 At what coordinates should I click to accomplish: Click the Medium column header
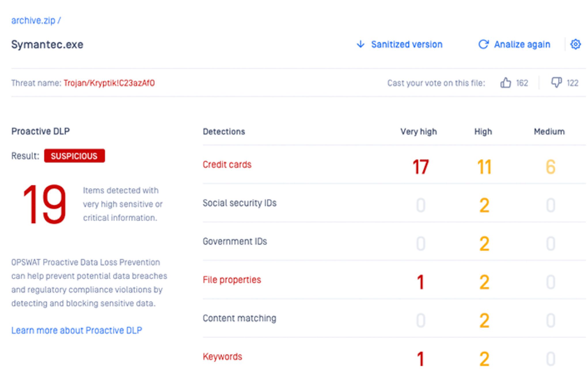[549, 131]
